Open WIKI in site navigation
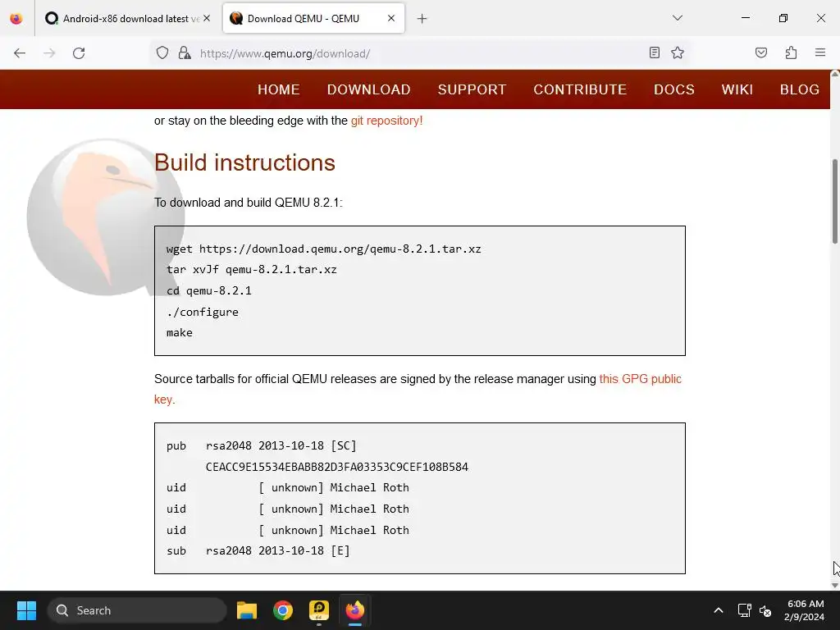 (x=737, y=89)
